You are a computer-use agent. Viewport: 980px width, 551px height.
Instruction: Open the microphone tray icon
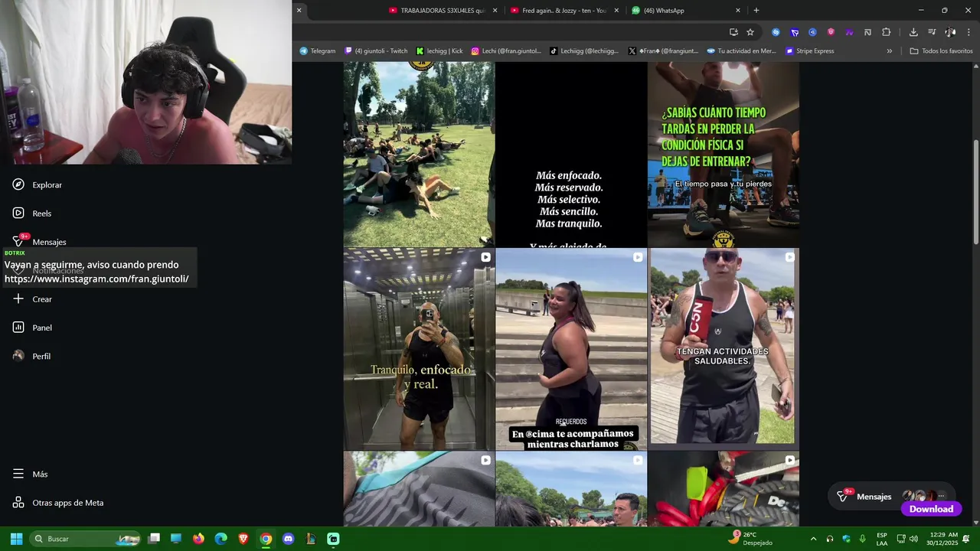tap(863, 539)
